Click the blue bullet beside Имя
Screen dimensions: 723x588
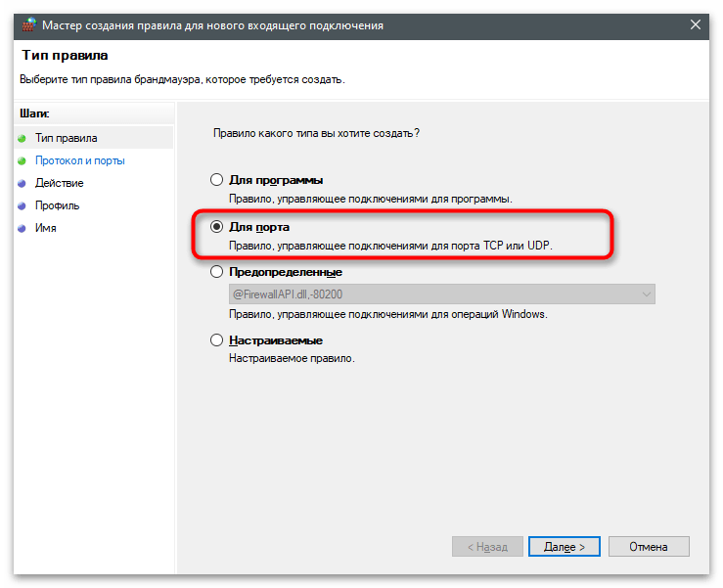point(22,228)
